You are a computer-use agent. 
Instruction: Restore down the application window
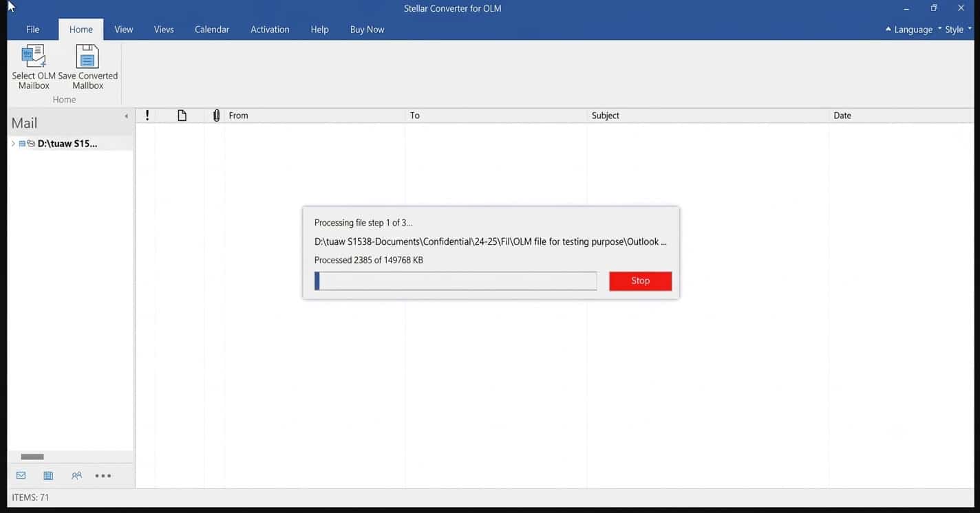(x=934, y=8)
